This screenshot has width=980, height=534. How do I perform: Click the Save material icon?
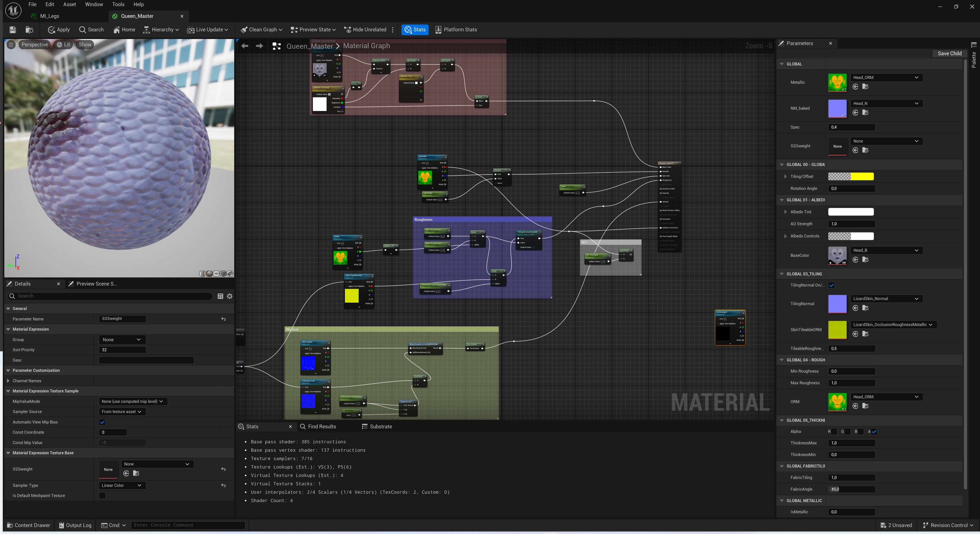pyautogui.click(x=12, y=30)
